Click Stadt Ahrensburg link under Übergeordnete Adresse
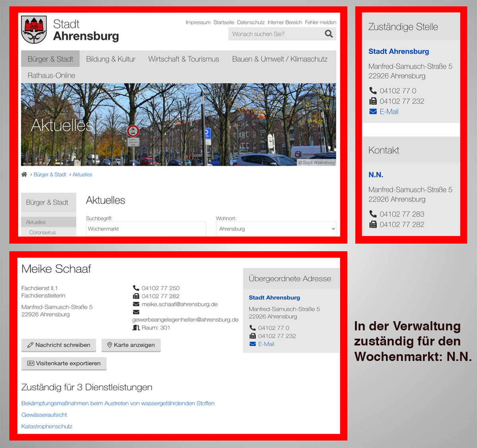The height and width of the screenshot is (448, 477). coord(274,297)
